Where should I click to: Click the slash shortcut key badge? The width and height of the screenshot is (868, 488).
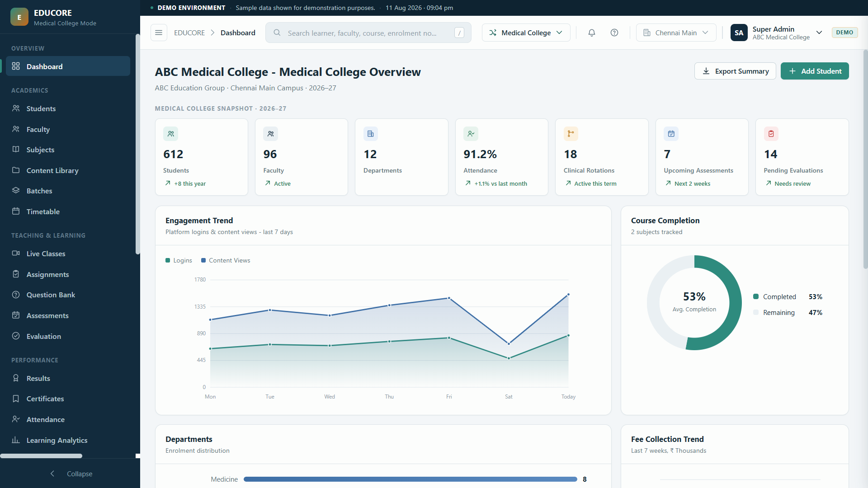point(459,33)
